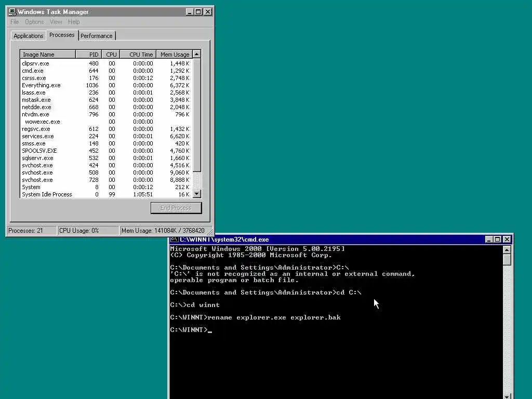Sort by the CPU column header
532x399 pixels.
pyautogui.click(x=111, y=55)
